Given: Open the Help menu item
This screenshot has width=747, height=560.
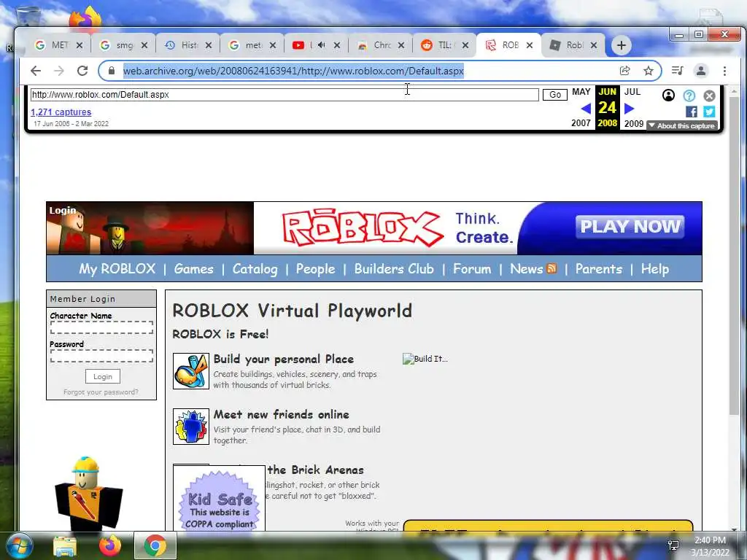Looking at the screenshot, I should [655, 268].
